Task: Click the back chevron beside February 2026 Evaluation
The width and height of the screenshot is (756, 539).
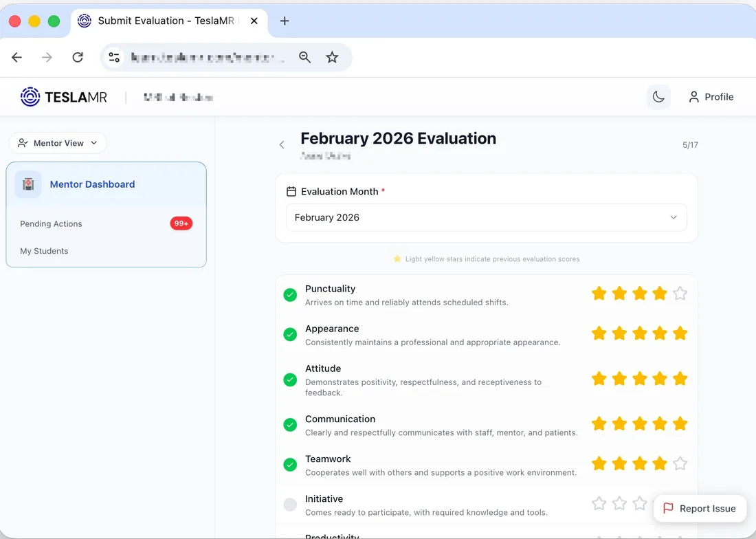Action: (x=282, y=144)
